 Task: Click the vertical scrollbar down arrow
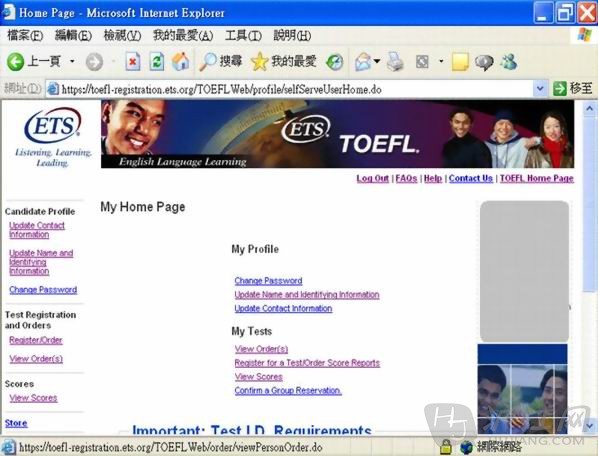[x=589, y=425]
